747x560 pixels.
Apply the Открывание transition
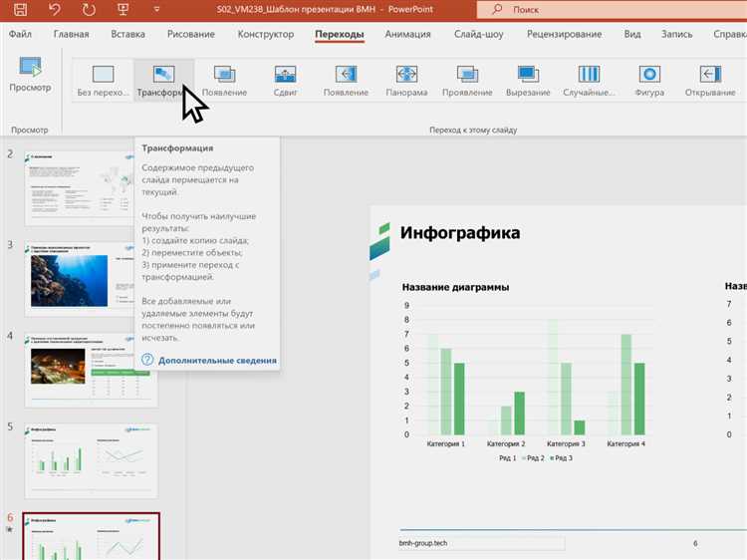(710, 78)
